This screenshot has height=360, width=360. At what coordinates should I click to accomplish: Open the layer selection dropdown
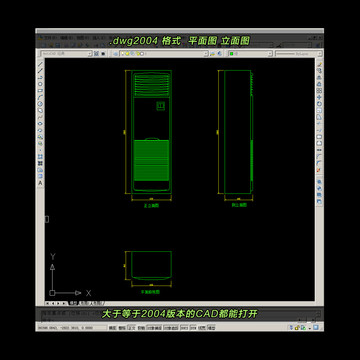point(161,53)
